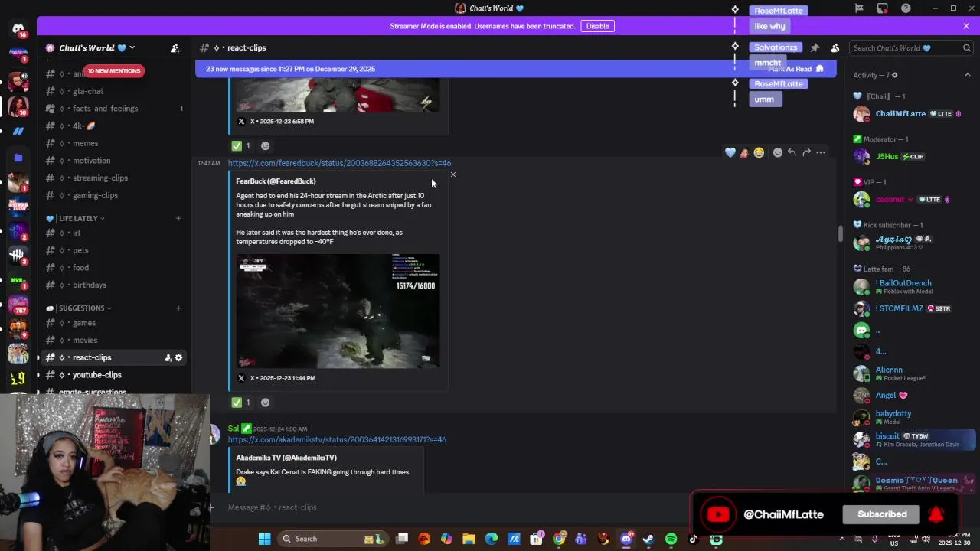Open the pets channel
Viewport: 980px width, 551px height.
[x=115, y=250]
